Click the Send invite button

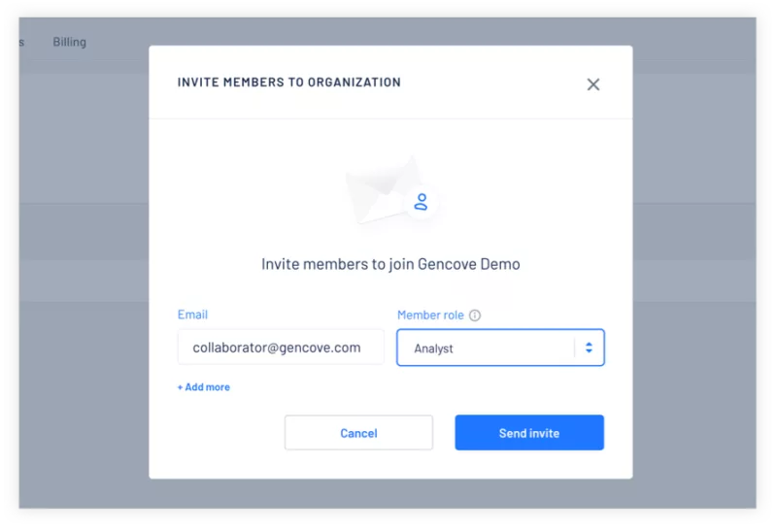(x=529, y=433)
